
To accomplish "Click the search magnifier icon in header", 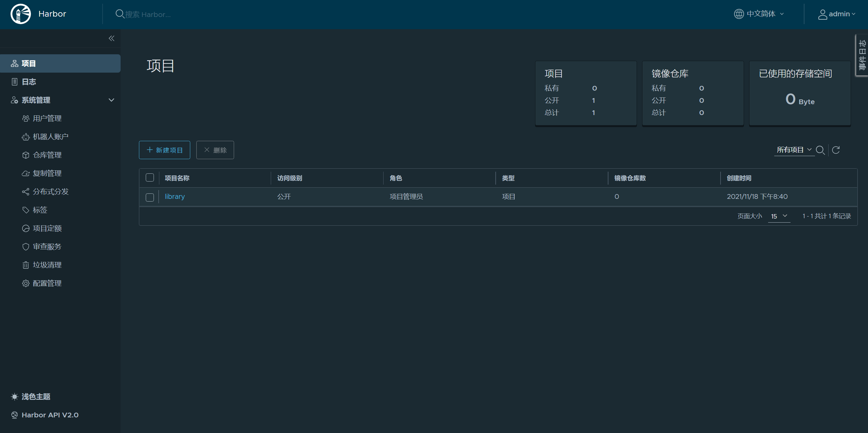I will 120,14.
